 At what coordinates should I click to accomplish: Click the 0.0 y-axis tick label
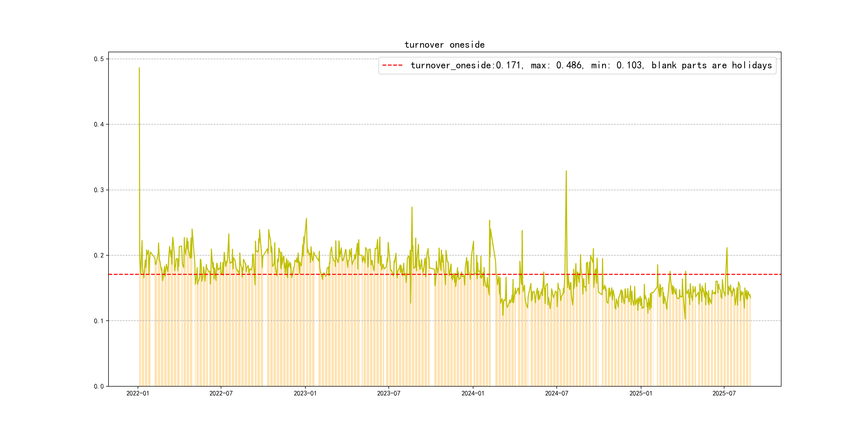99,386
